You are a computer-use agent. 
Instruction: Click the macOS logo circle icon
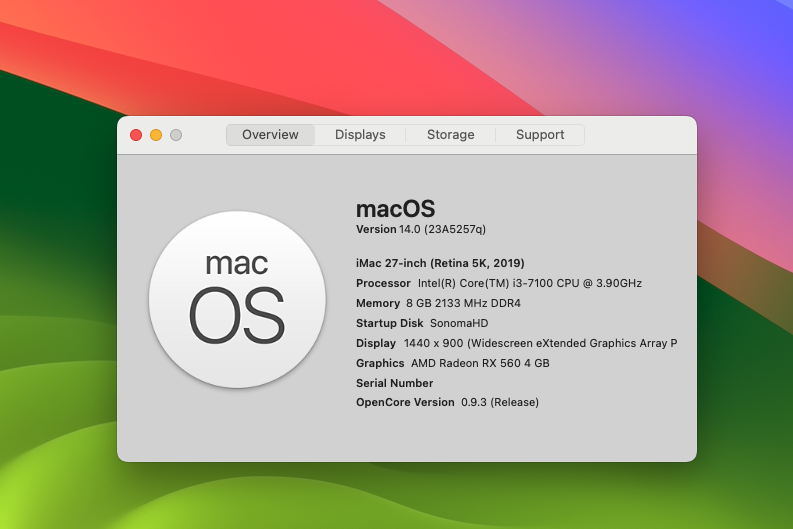pos(237,299)
